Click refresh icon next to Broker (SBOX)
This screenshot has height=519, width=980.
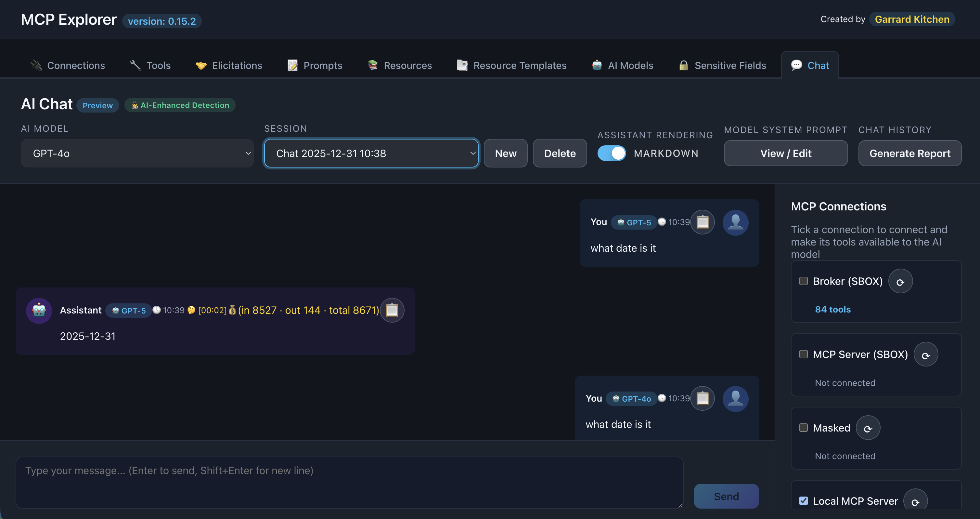pos(900,281)
